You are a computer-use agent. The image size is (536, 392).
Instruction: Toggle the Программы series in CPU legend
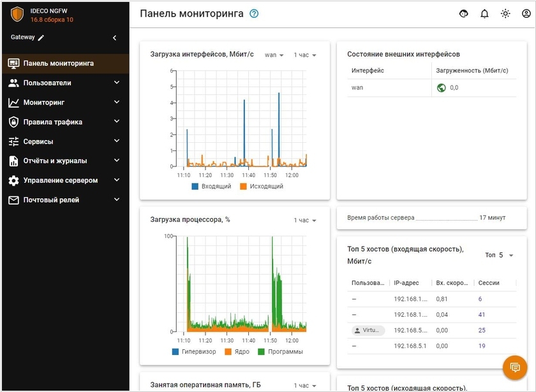[280, 352]
